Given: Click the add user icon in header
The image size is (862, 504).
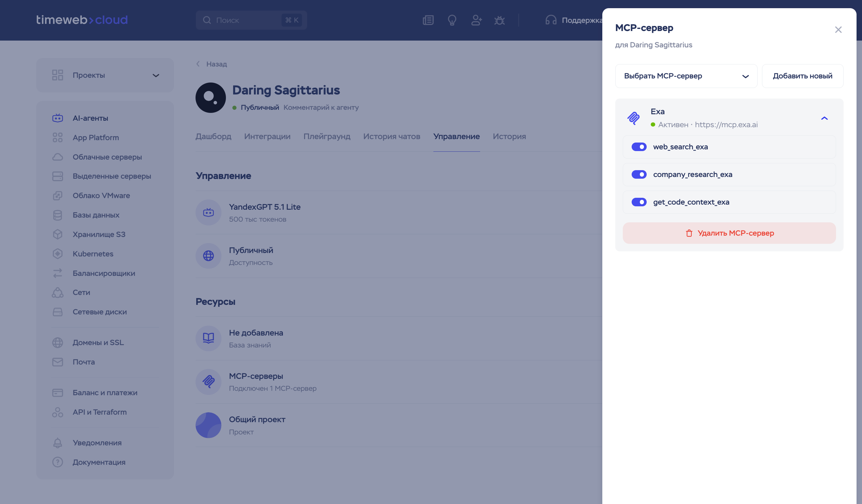Looking at the screenshot, I should tap(476, 20).
